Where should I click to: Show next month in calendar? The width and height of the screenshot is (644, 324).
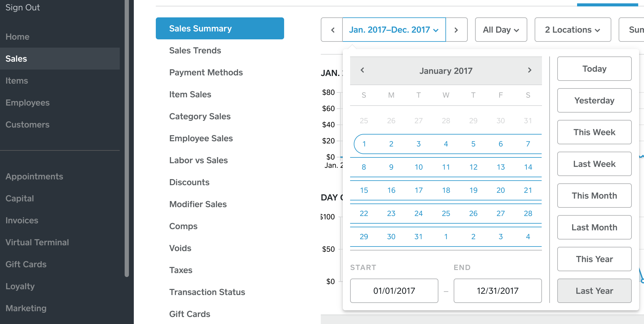[529, 70]
